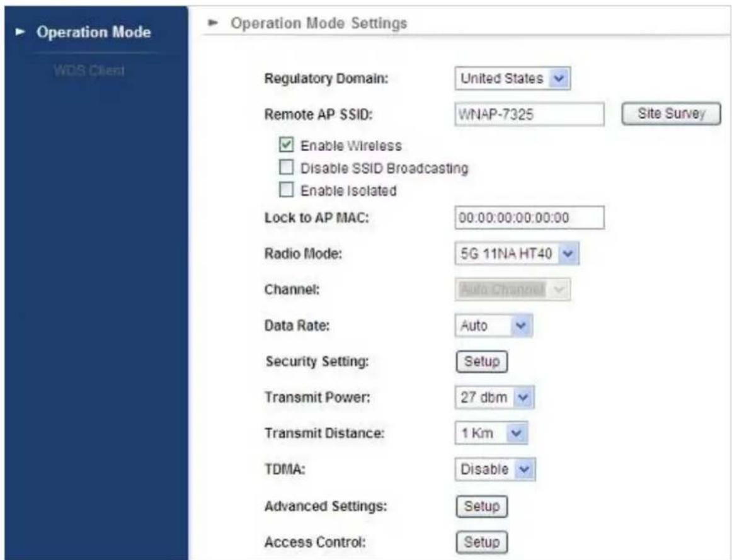
Task: Select WDS Client sidebar entry
Action: pos(89,71)
